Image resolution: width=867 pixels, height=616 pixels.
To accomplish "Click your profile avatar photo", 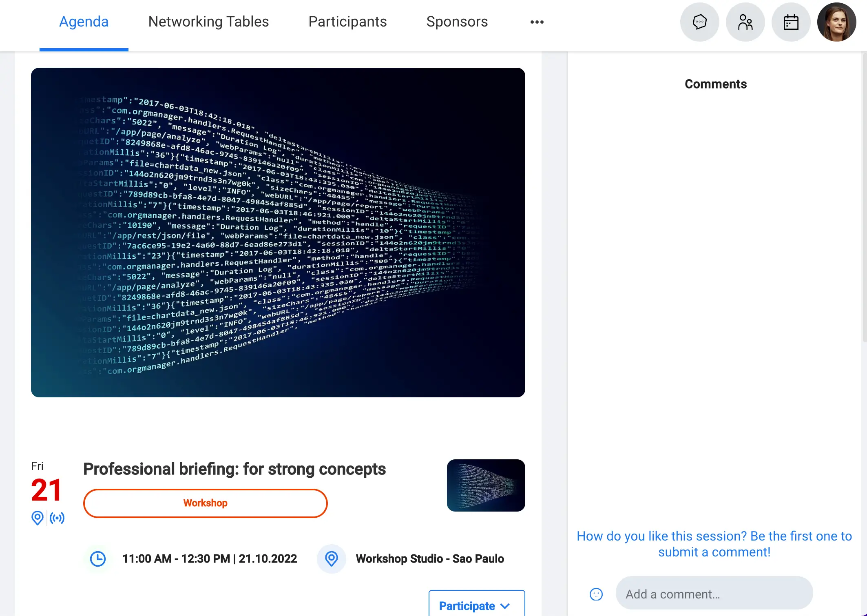I will click(837, 22).
